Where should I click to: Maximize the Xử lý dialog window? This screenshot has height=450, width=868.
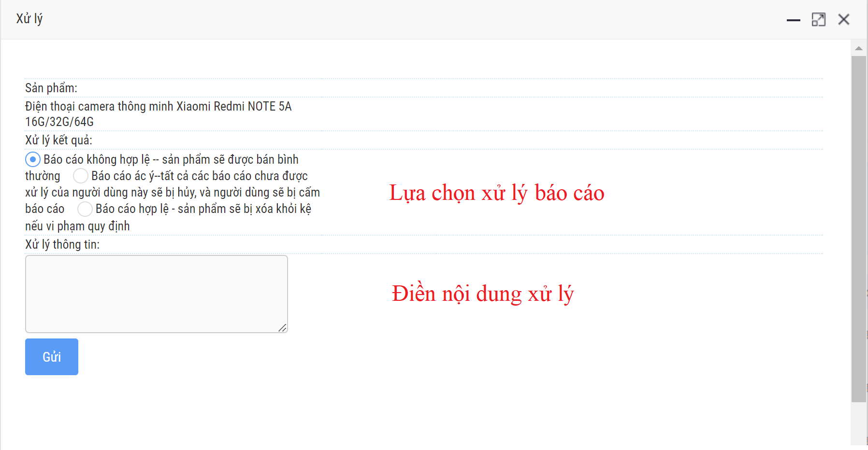818,20
